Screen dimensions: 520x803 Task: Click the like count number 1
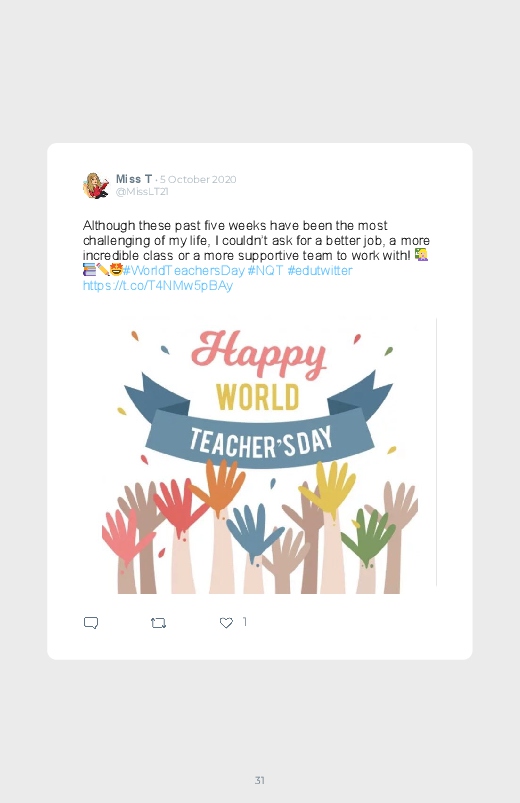coord(244,622)
